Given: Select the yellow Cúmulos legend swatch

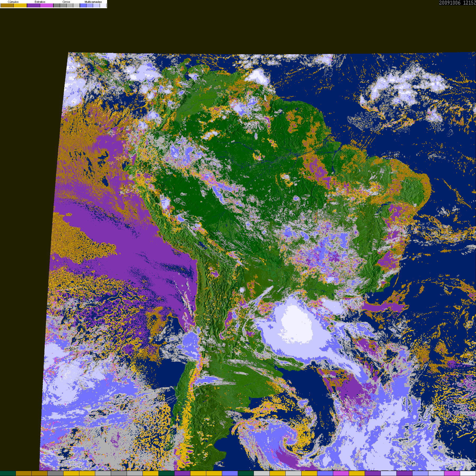Looking at the screenshot, I should point(20,6).
